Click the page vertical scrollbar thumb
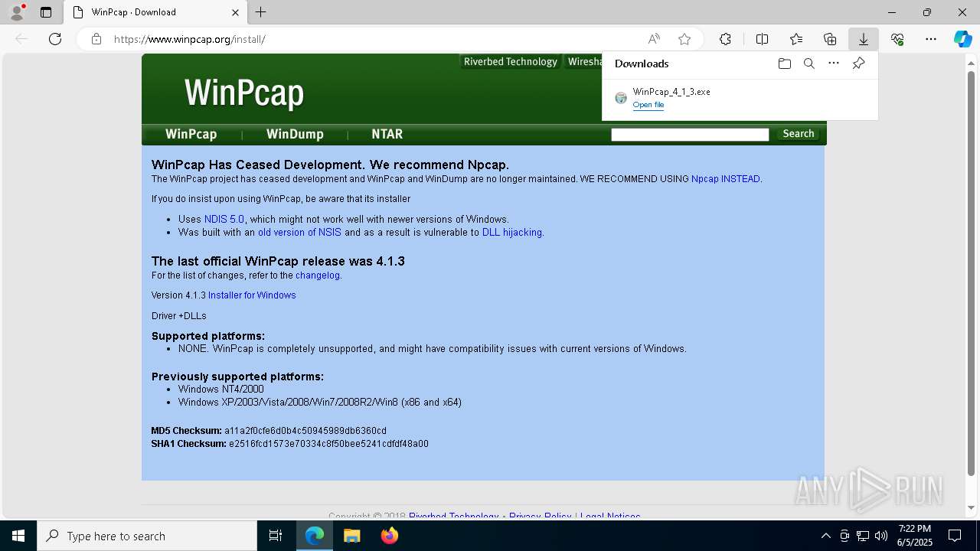The height and width of the screenshot is (551, 980). point(972,272)
